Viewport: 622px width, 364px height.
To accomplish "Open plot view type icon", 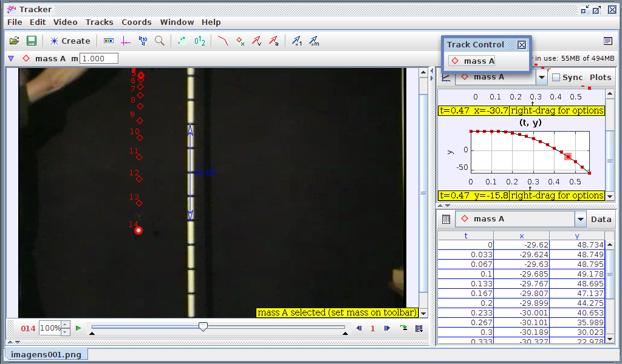I will [446, 78].
